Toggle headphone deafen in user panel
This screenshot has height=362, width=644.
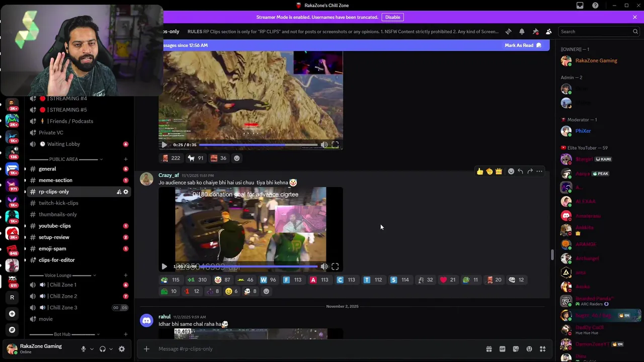pyautogui.click(x=103, y=349)
